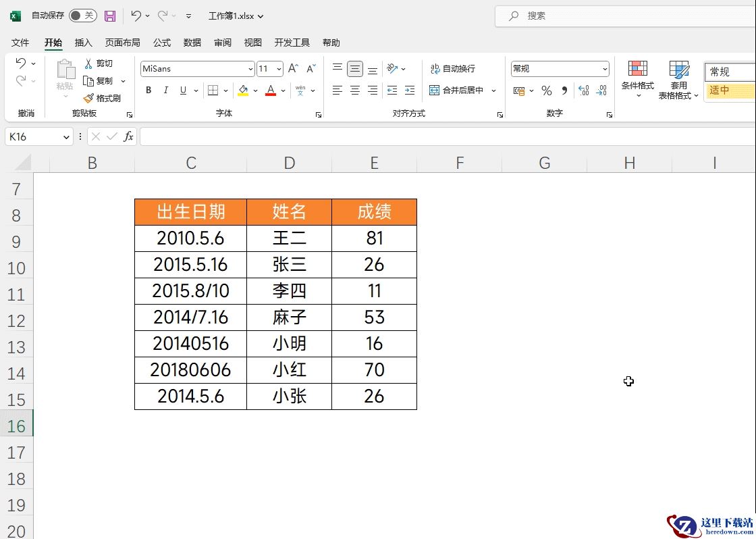Increase decimal places
This screenshot has height=539, width=756.
coord(583,91)
